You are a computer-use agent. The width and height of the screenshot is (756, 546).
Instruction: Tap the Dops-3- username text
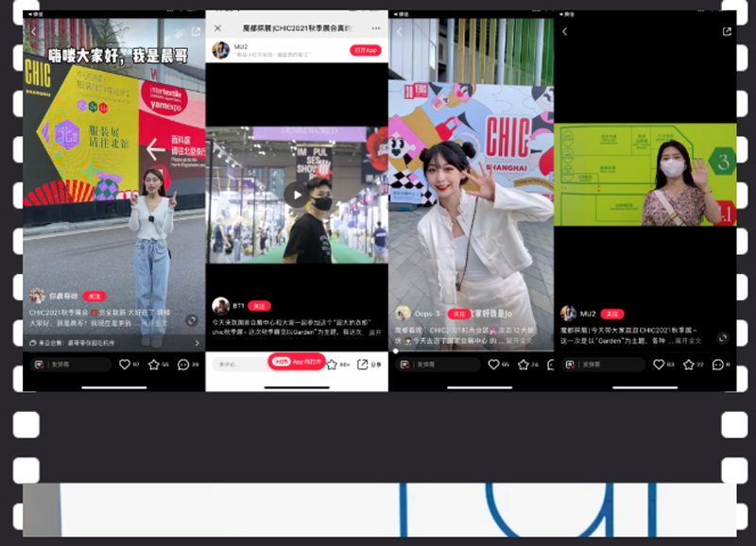click(x=428, y=314)
